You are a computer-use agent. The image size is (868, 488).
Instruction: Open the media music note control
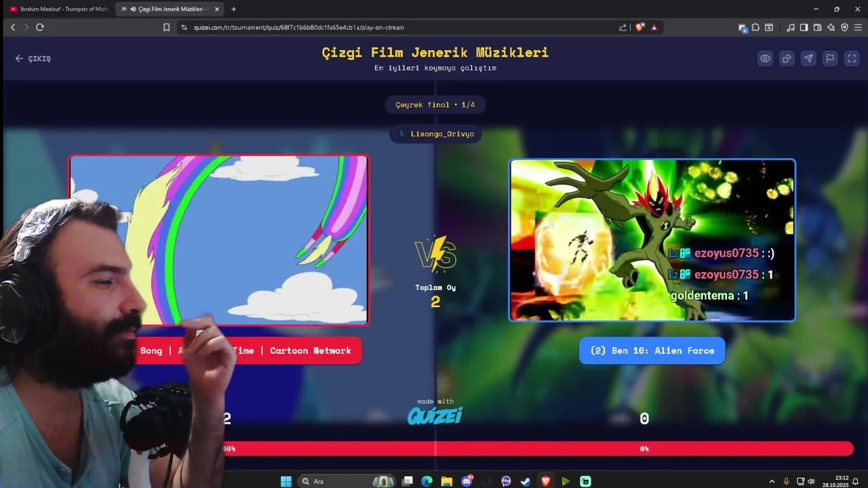pyautogui.click(x=791, y=27)
